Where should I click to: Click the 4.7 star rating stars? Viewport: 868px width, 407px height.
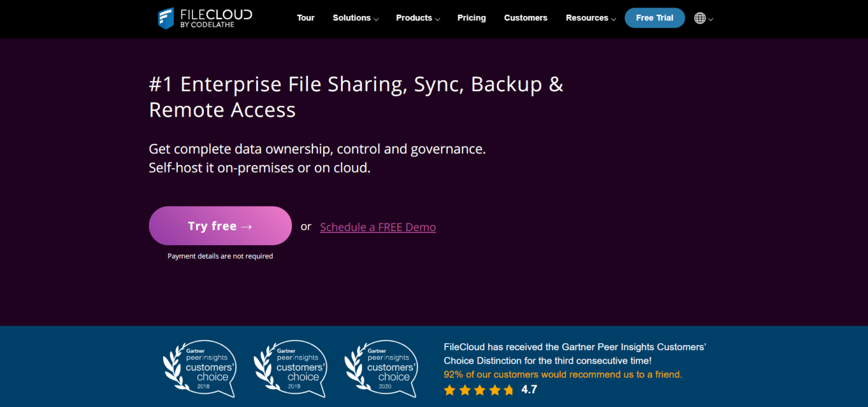tap(479, 390)
